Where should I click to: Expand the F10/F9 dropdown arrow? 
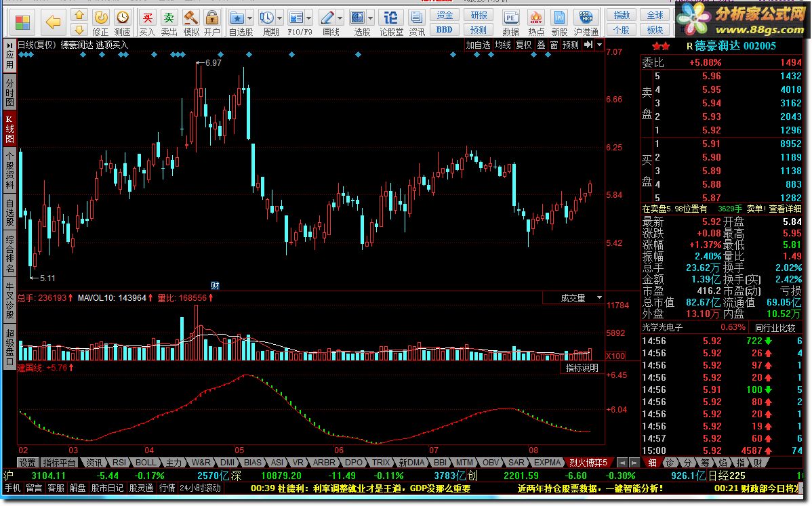click(x=309, y=18)
